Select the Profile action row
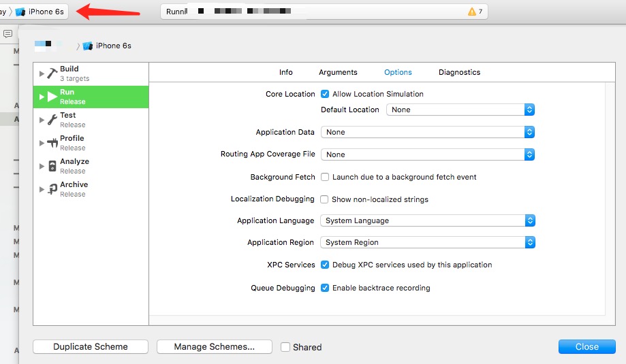This screenshot has width=626, height=364. coord(91,143)
